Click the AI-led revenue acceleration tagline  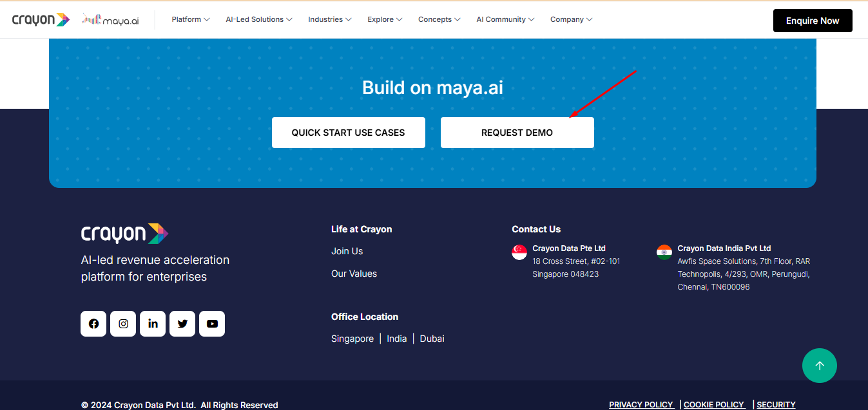tap(155, 268)
